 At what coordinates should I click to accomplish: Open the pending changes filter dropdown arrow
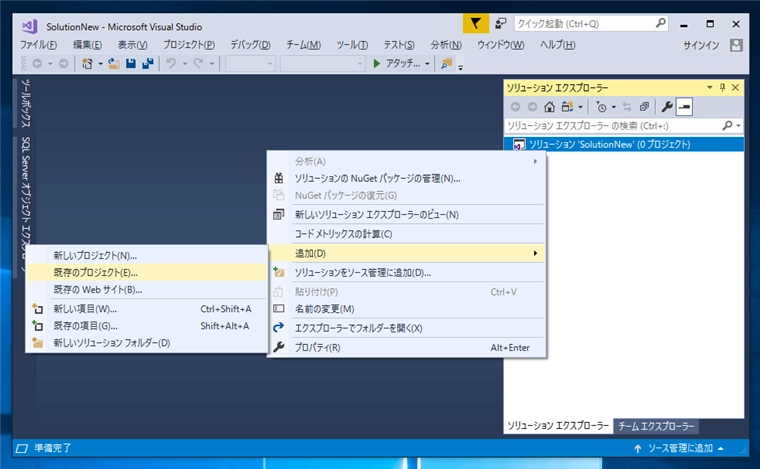pos(614,107)
